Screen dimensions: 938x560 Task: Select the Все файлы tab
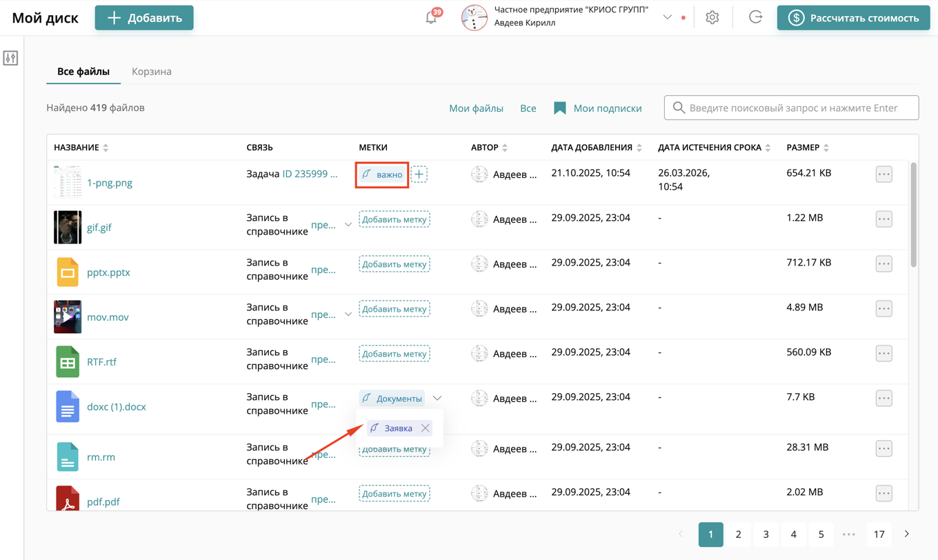point(83,72)
